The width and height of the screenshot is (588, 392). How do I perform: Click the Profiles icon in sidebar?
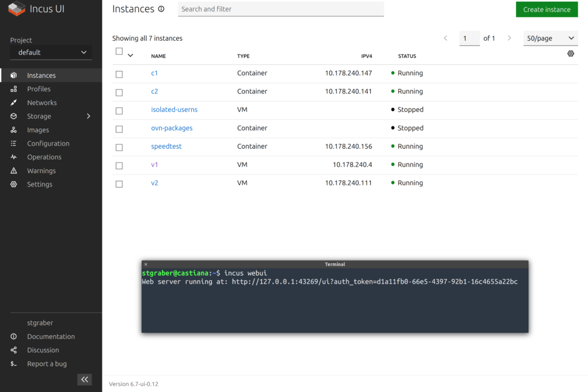click(14, 89)
